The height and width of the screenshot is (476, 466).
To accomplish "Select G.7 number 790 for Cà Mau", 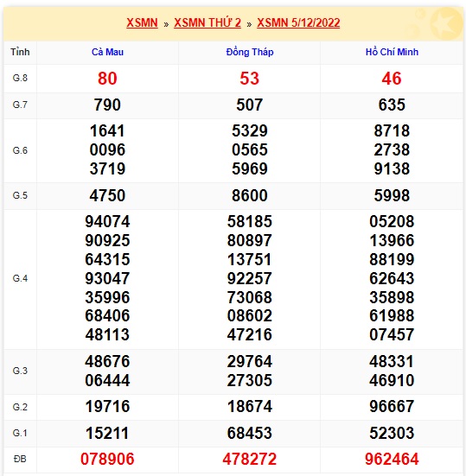I will tap(107, 105).
